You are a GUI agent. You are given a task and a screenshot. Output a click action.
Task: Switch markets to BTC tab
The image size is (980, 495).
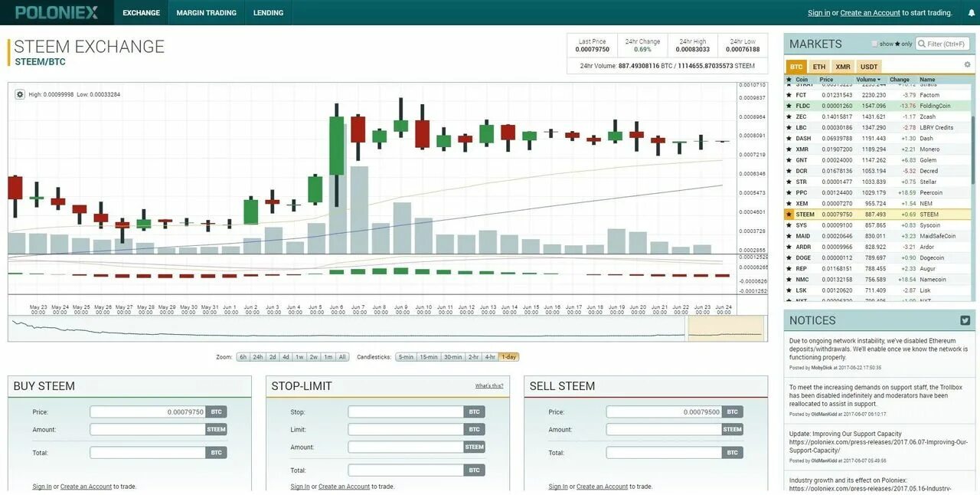796,67
